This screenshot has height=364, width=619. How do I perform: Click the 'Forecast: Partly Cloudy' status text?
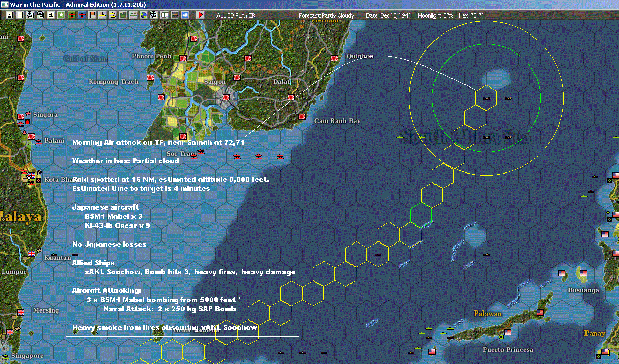point(327,15)
